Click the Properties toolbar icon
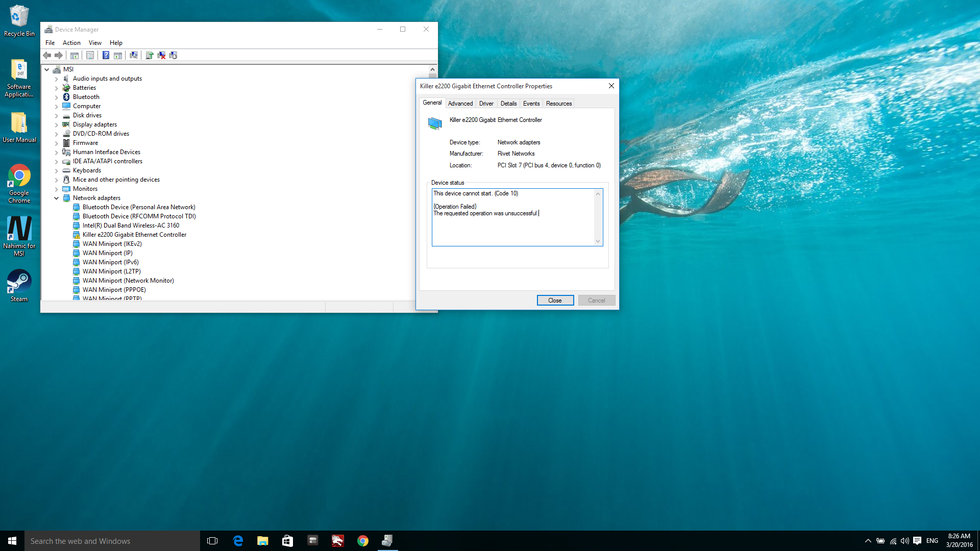 point(90,55)
